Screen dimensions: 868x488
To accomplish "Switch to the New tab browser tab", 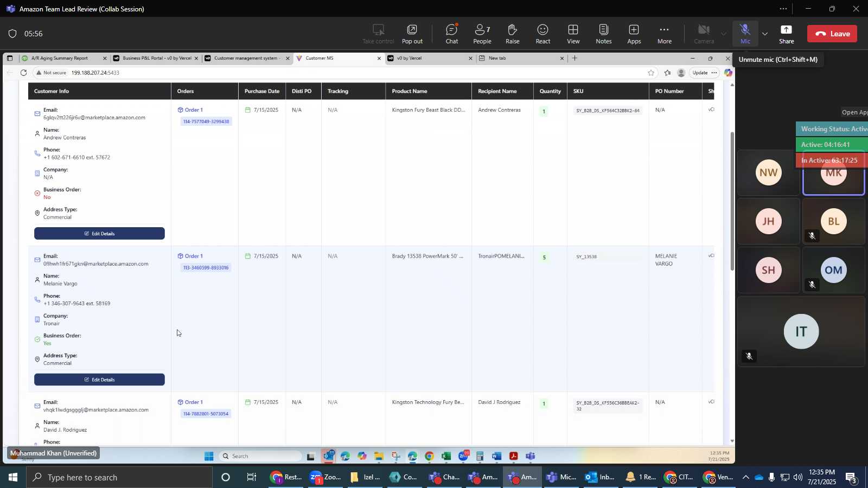I will 522,58.
